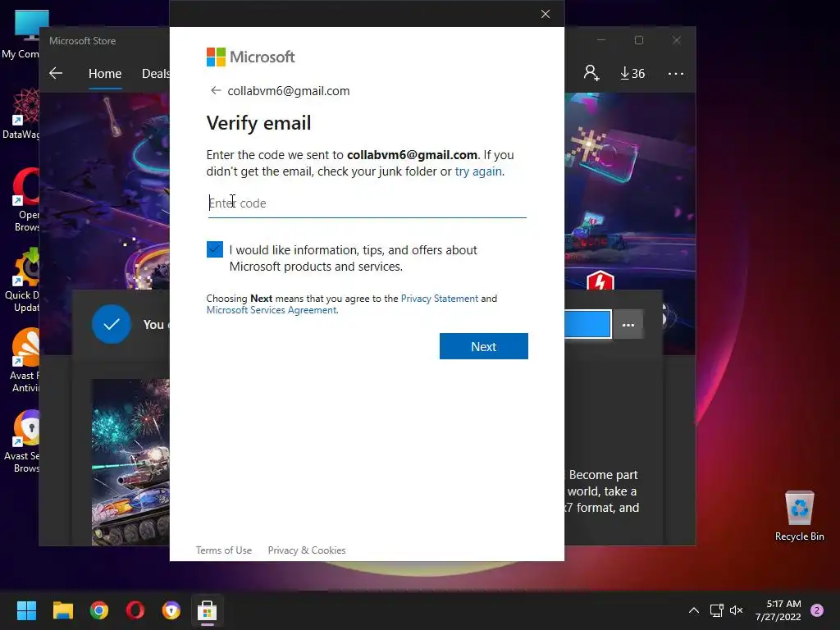The width and height of the screenshot is (840, 630).
Task: Uncheck the Microsoft offers information checkbox
Action: tap(215, 249)
